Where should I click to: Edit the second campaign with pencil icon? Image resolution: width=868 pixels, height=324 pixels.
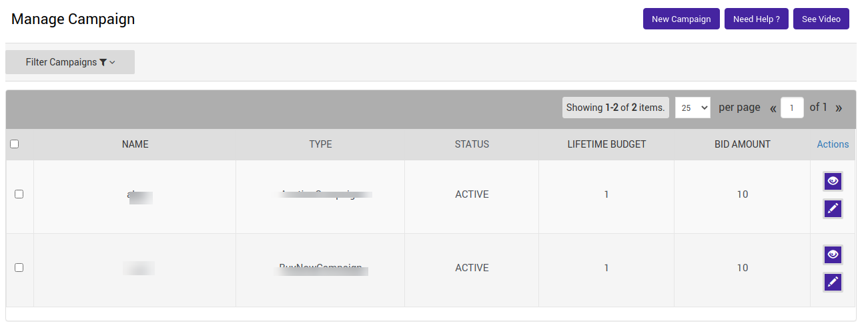coord(833,282)
